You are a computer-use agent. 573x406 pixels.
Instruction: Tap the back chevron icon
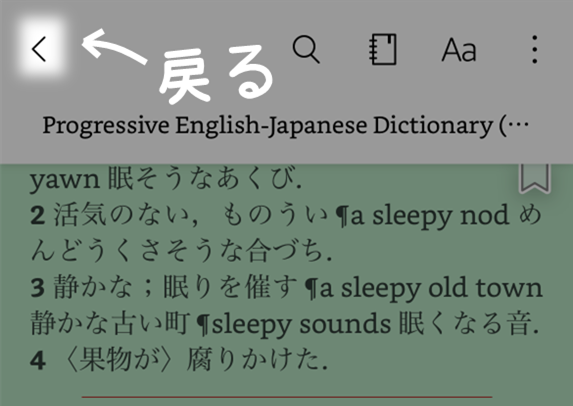click(x=39, y=49)
